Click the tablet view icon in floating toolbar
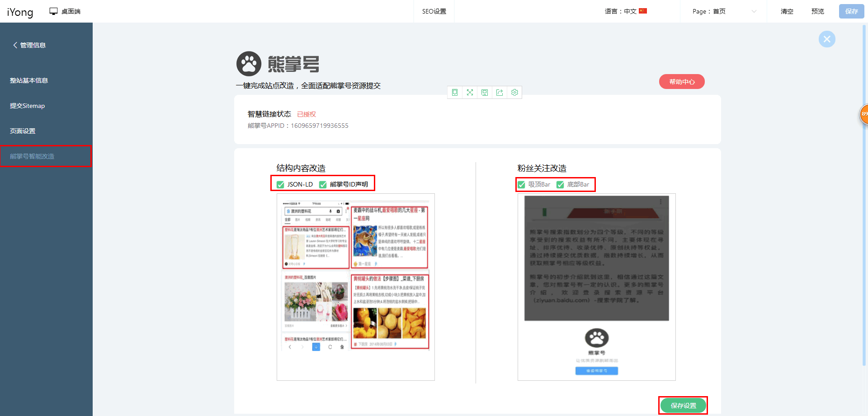The width and height of the screenshot is (868, 416). (455, 93)
